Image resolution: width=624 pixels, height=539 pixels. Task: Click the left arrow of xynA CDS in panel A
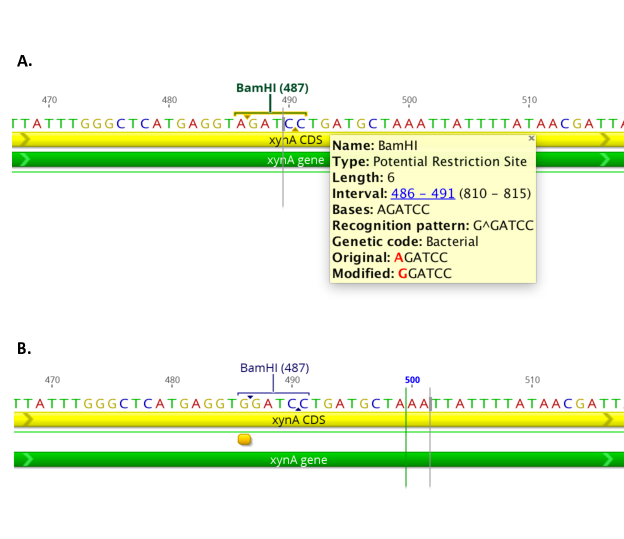[25, 139]
